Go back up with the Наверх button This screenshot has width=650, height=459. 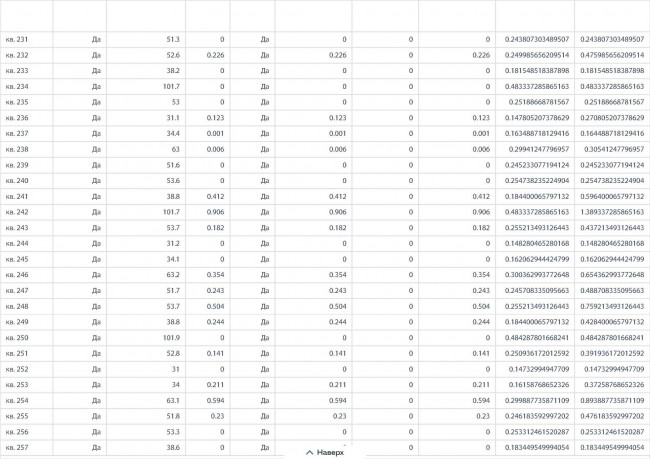coord(325,452)
